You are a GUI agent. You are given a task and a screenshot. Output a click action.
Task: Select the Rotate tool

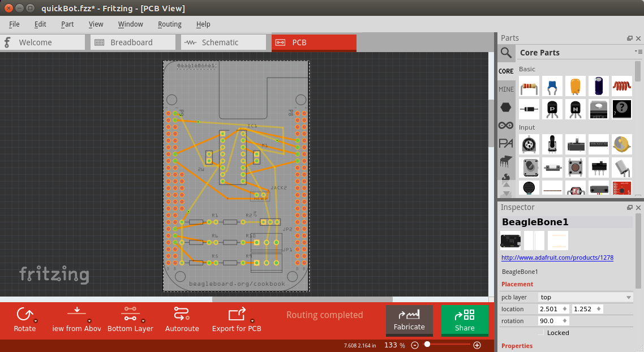[25, 319]
